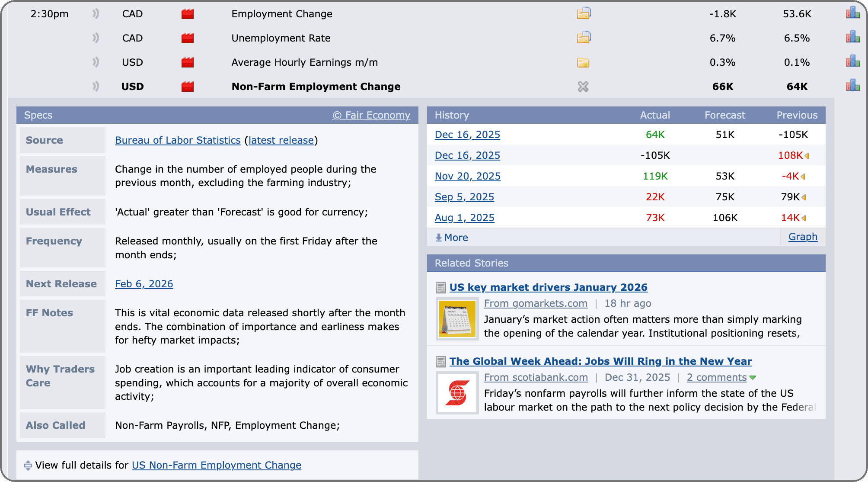The height and width of the screenshot is (482, 868).
Task: Open Bureau of Labor Statistics source link
Action: [178, 140]
